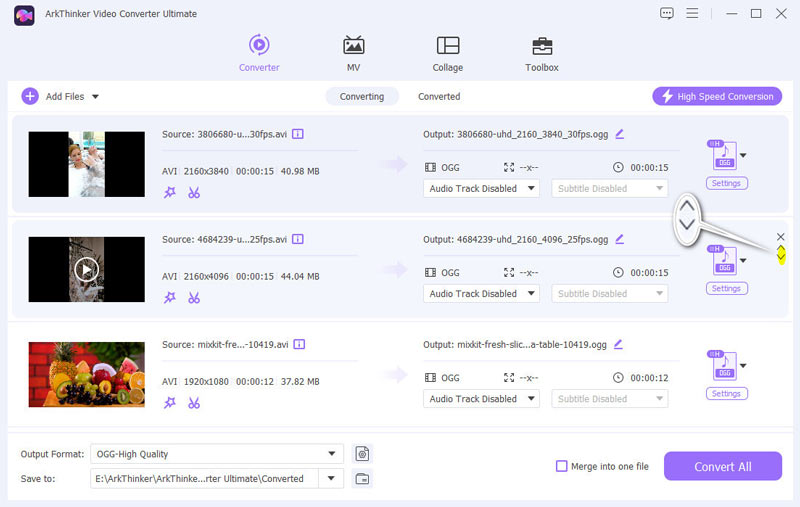This screenshot has height=507, width=800.
Task: Open Settings for mixkit output
Action: pyautogui.click(x=727, y=393)
